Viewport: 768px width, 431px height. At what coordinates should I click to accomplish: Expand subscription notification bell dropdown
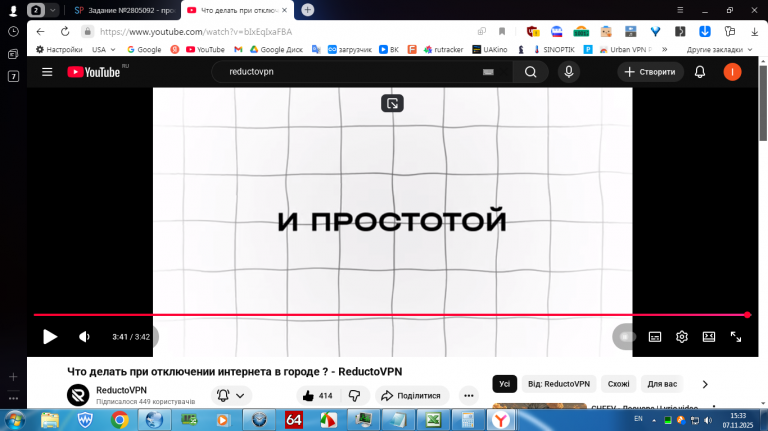[231, 396]
